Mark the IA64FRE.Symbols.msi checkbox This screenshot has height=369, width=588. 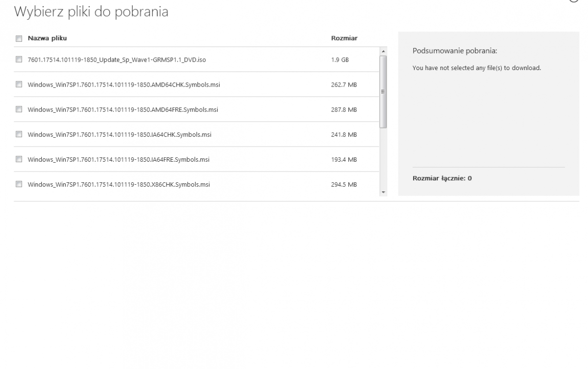(19, 159)
